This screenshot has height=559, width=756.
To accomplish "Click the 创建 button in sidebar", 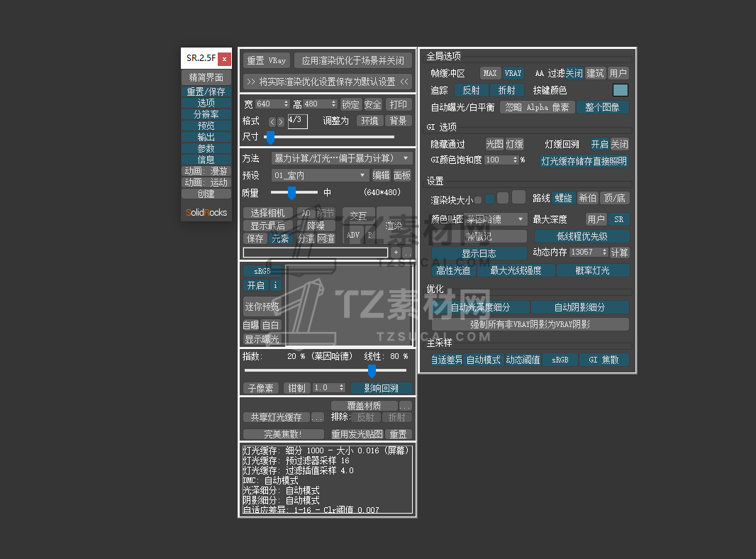I will coord(206,194).
